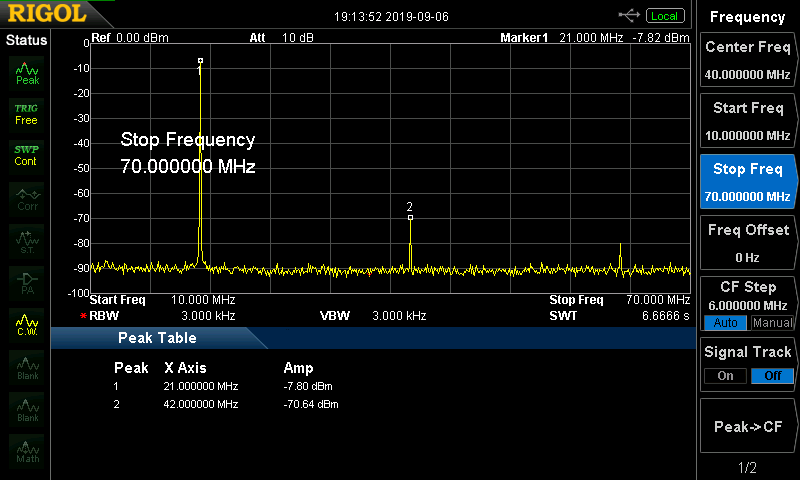Click the SWP Cont sweep icon
The image size is (800, 480).
tap(26, 155)
